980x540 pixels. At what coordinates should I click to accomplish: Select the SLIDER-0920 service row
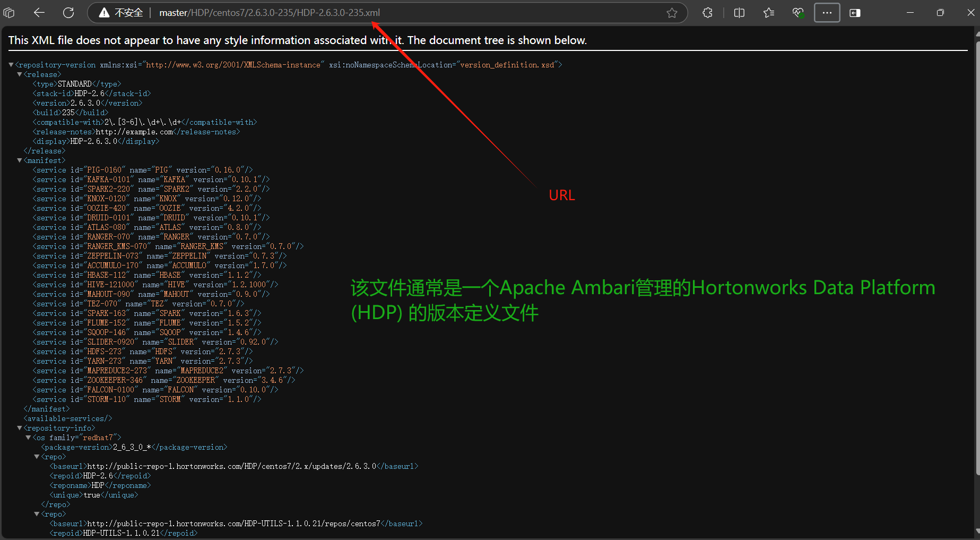[x=155, y=342]
